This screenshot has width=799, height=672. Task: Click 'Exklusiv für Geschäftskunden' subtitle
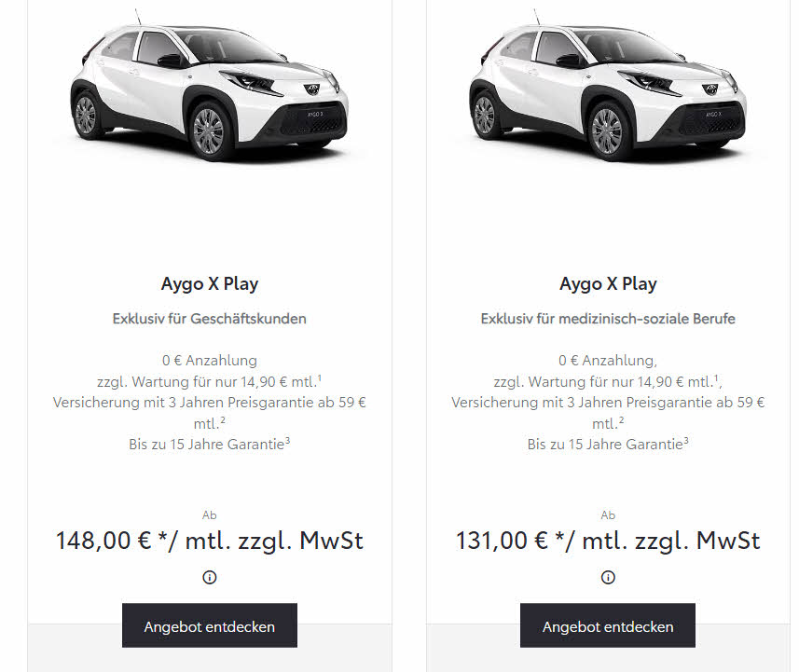point(210,319)
